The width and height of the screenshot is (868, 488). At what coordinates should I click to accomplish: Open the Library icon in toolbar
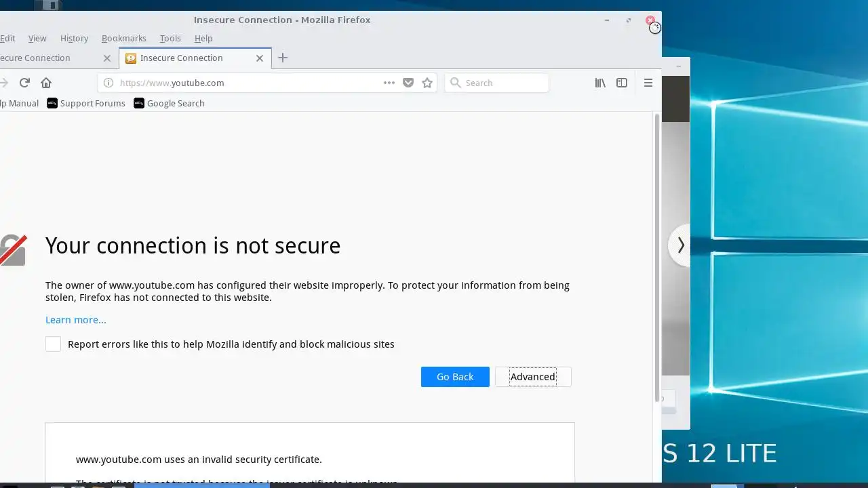[x=600, y=83]
